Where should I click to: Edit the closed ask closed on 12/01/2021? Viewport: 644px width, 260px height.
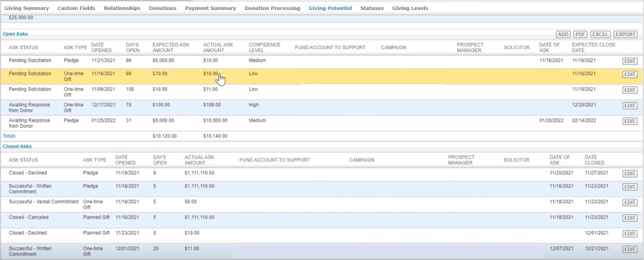[630, 234]
